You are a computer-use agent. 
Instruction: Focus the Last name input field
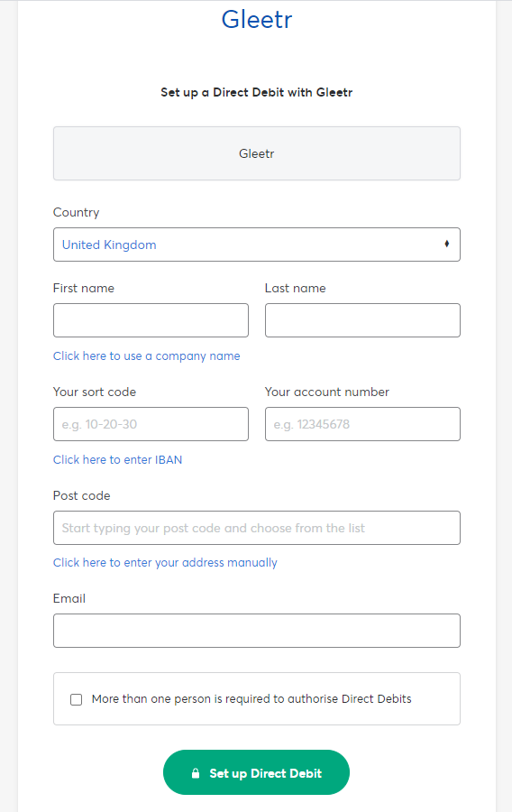(362, 320)
